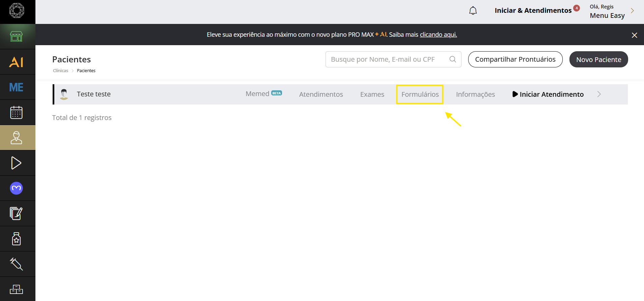Click the medicine bottle sidebar icon

point(16,239)
